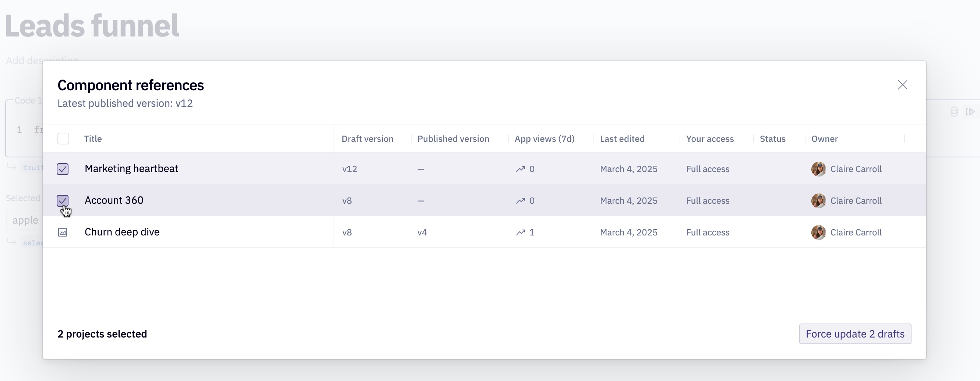
Task: Open the Churn deep dive project title
Action: coord(122,232)
